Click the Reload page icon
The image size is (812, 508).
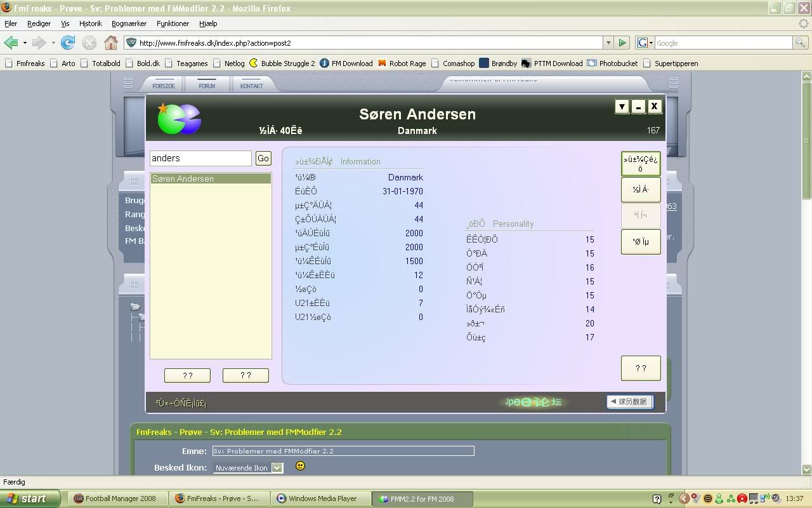(x=68, y=43)
